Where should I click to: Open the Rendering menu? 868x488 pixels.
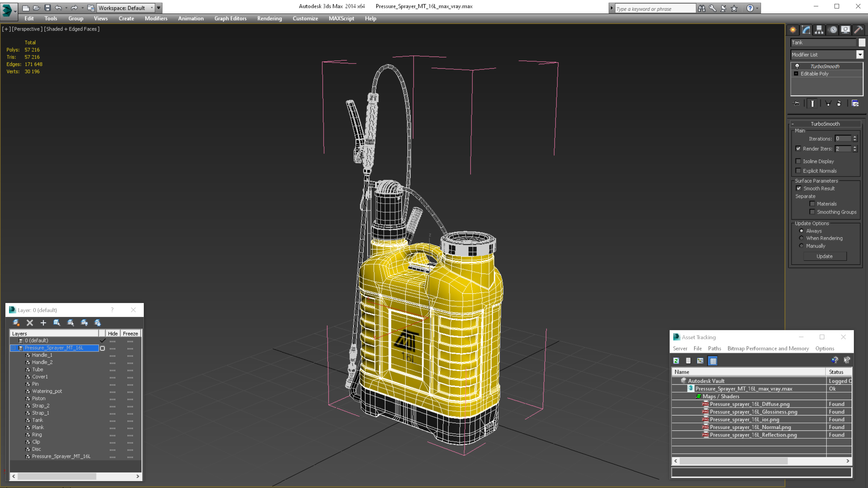(269, 18)
